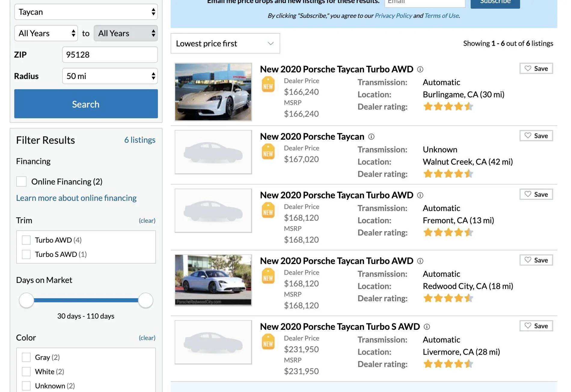Click dealer rating stars for the Redwood City listing
571x392 pixels.
tap(448, 299)
